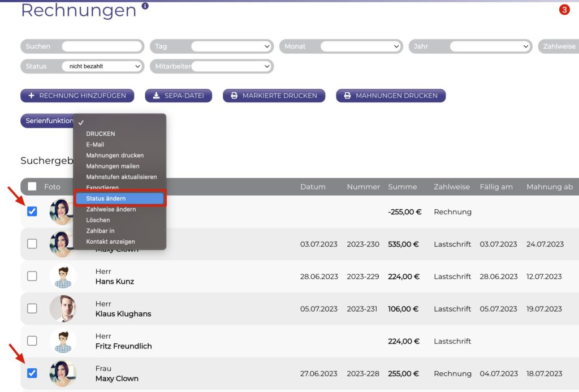The image size is (579, 392).
Task: Tick the checkbox for Fritz Freundlich's row
Action: point(32,341)
